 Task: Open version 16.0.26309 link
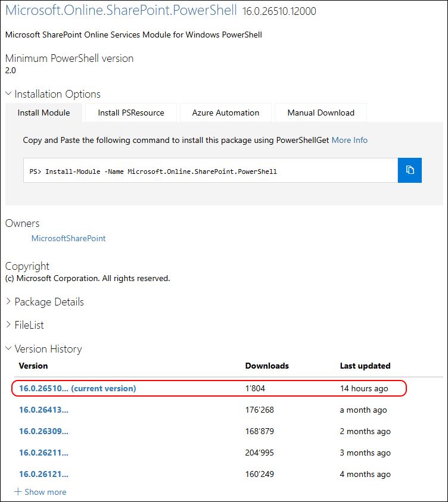pyautogui.click(x=43, y=431)
